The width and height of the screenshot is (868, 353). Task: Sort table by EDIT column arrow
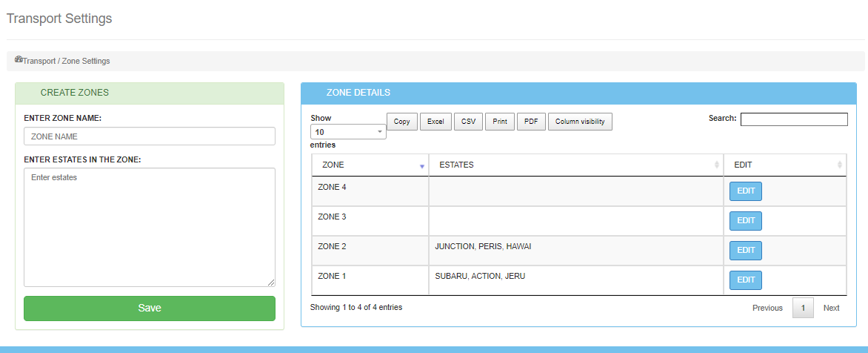839,165
